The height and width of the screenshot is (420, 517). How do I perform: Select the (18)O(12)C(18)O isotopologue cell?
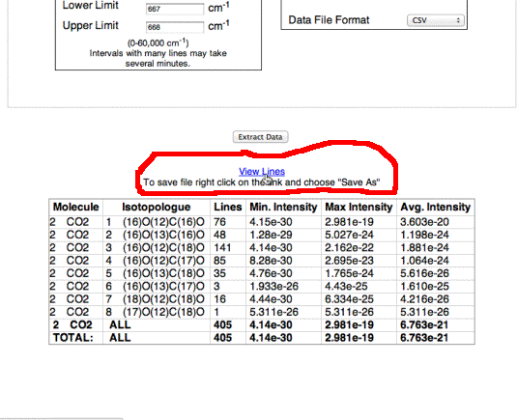coord(157,299)
